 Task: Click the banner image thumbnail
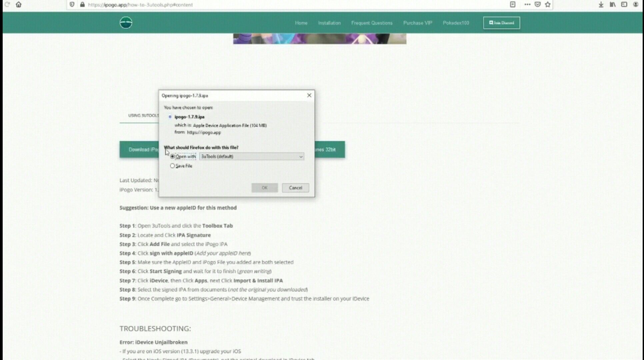point(320,39)
